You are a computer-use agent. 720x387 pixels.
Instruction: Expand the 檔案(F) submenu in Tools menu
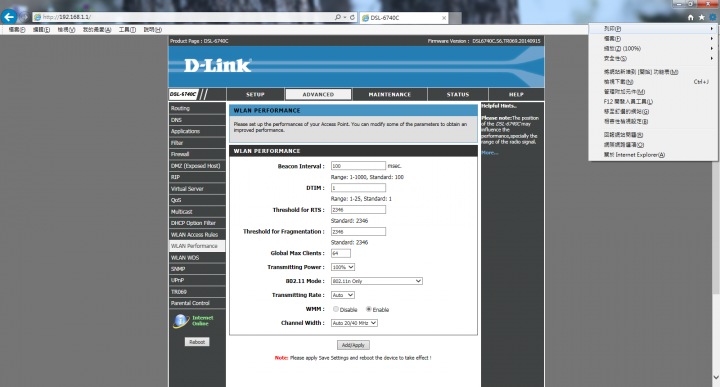(x=653, y=39)
